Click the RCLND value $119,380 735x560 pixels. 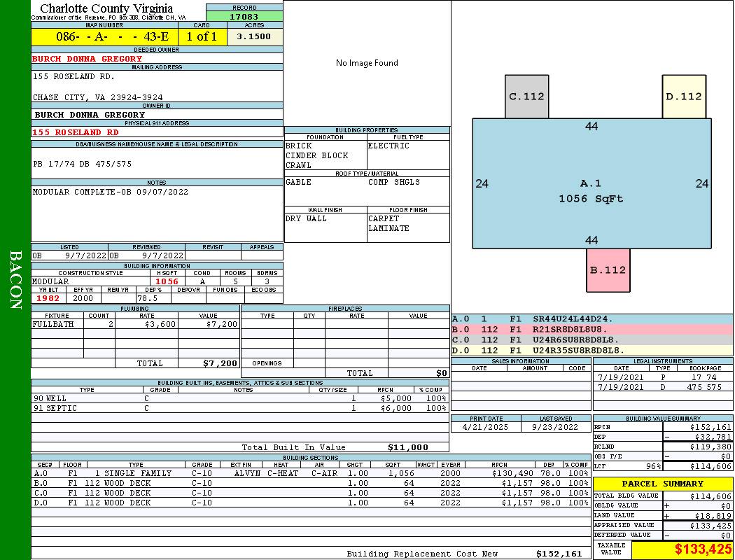point(710,447)
